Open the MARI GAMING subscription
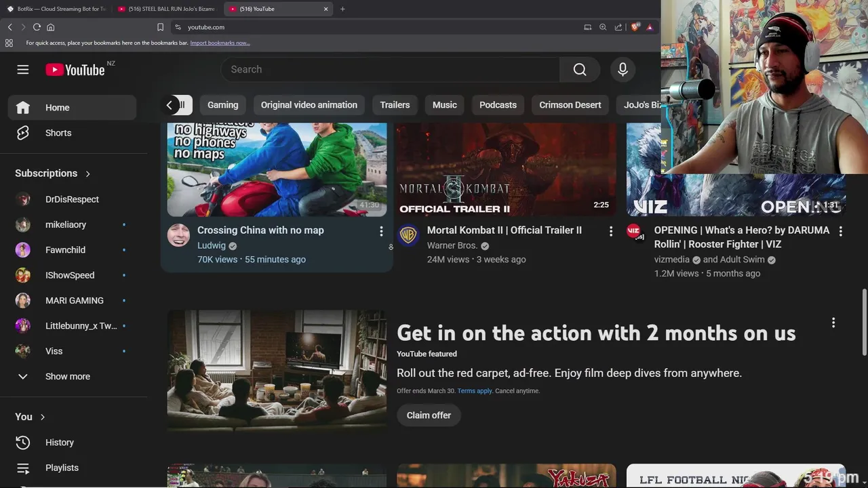The width and height of the screenshot is (868, 488). (x=73, y=300)
